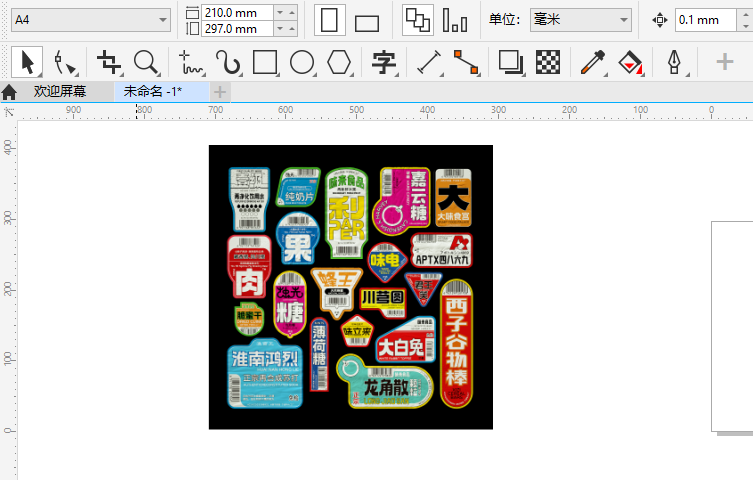Select the sticker collage image on canvas
The image size is (753, 480).
(x=351, y=287)
